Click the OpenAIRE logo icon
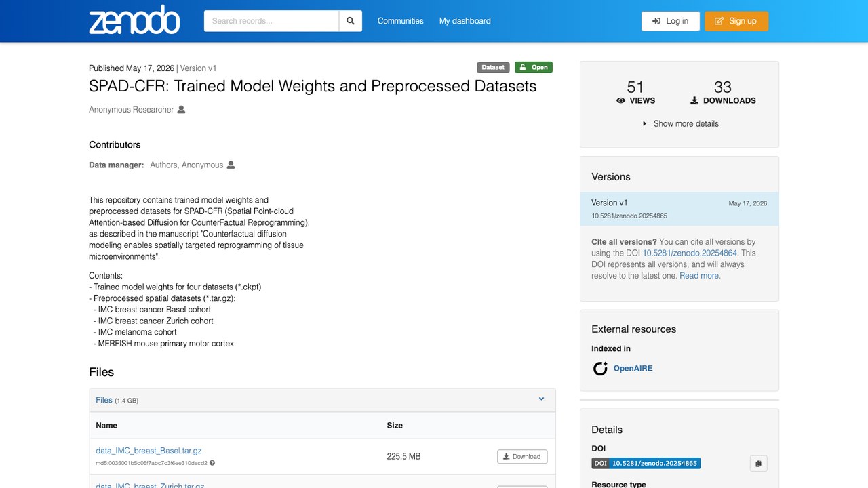Image resolution: width=868 pixels, height=488 pixels. [x=600, y=369]
